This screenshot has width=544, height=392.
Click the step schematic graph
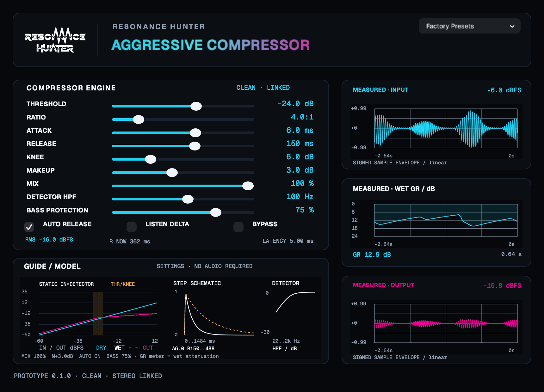click(x=219, y=314)
